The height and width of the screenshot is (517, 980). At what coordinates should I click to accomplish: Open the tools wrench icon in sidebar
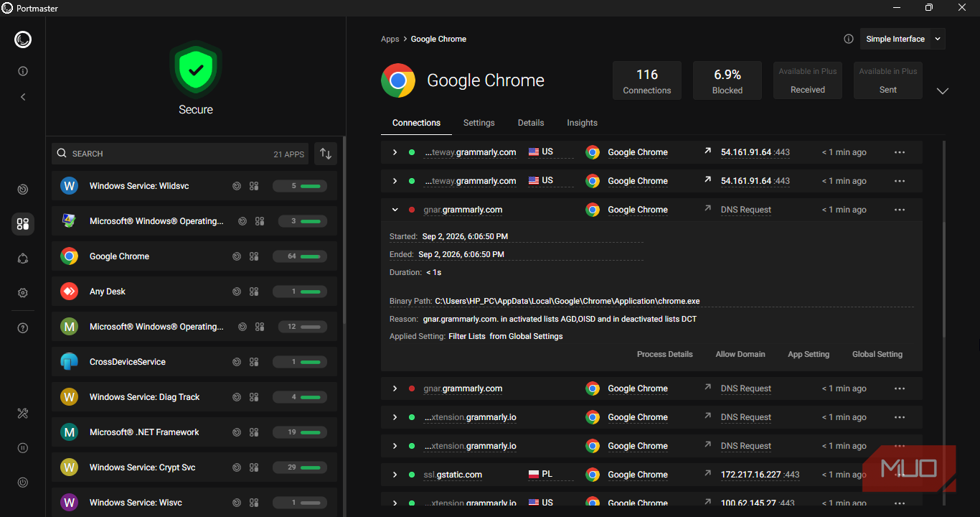(x=22, y=413)
